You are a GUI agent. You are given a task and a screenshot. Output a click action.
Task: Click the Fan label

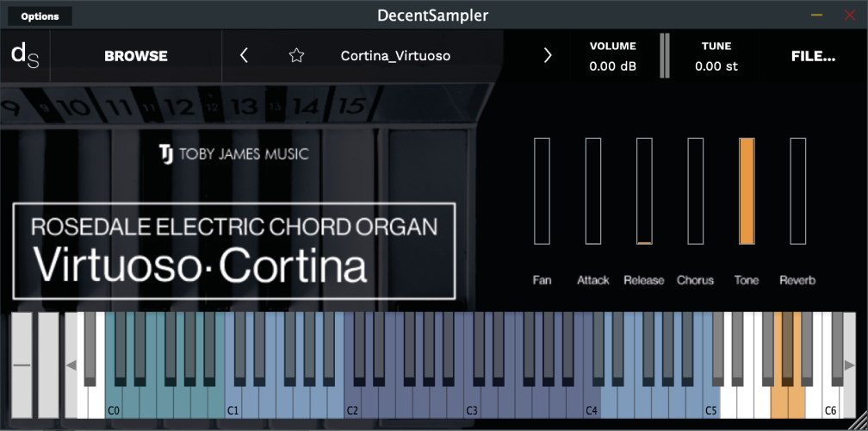click(542, 280)
